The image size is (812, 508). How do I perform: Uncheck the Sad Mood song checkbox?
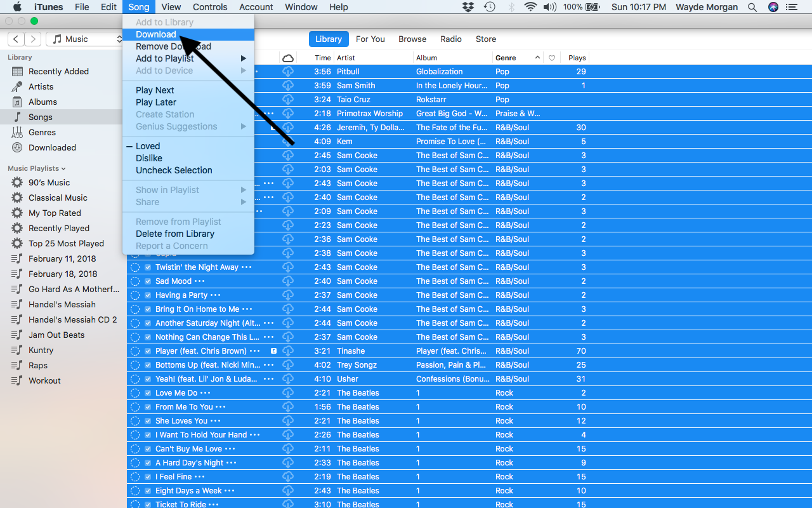click(148, 281)
